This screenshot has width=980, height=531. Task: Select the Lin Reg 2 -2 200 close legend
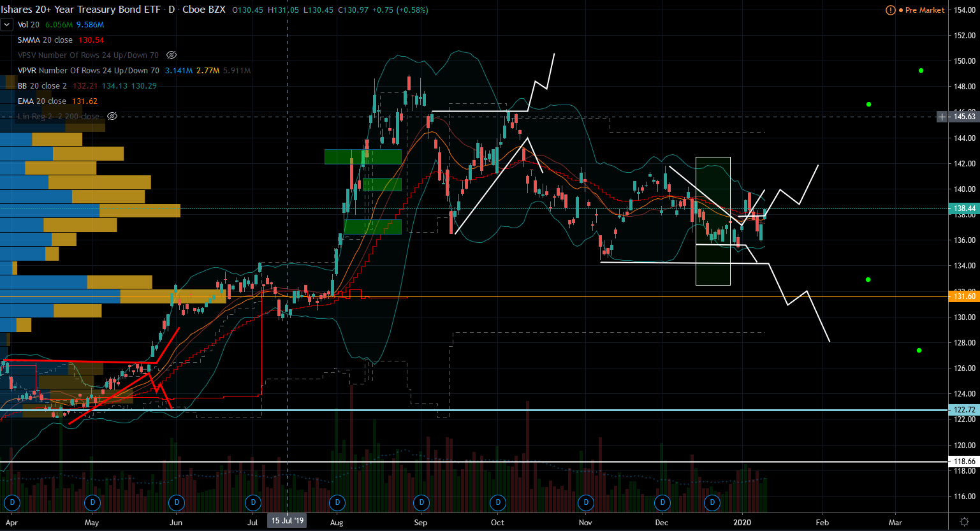(59, 117)
